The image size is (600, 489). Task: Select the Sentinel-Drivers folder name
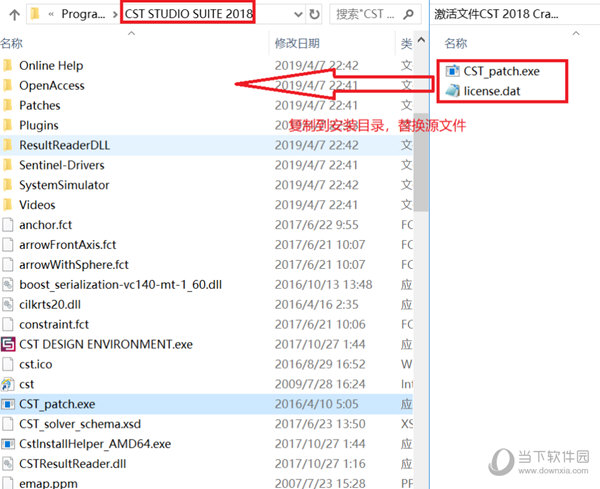tap(62, 165)
